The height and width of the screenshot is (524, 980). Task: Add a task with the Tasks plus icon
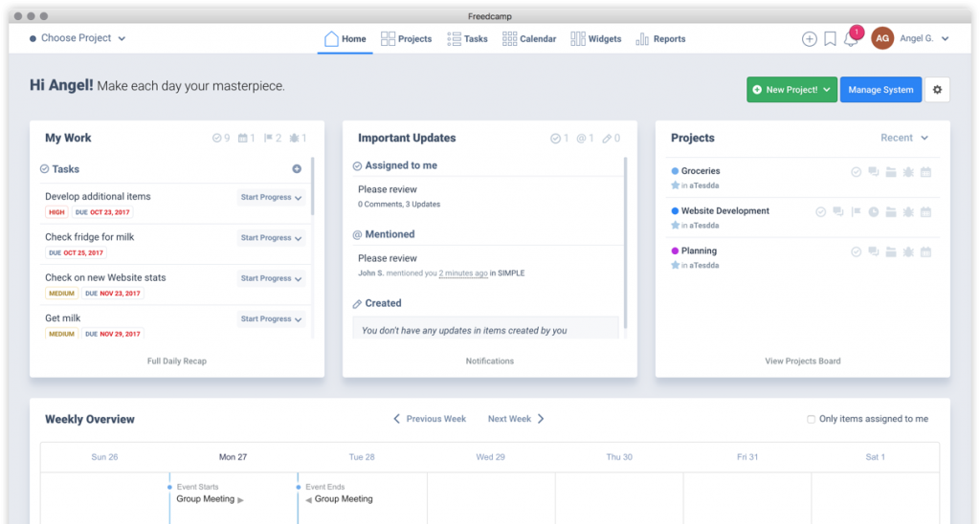click(x=297, y=168)
